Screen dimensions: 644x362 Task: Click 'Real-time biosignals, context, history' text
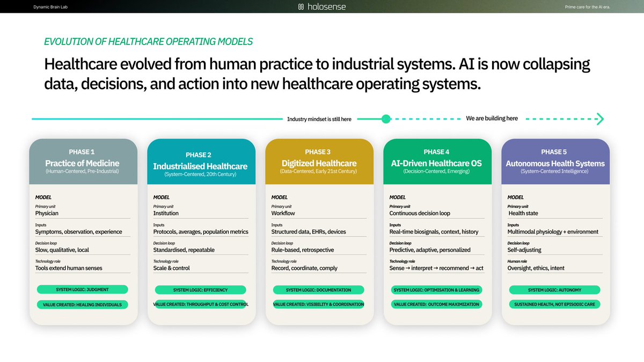(x=434, y=232)
